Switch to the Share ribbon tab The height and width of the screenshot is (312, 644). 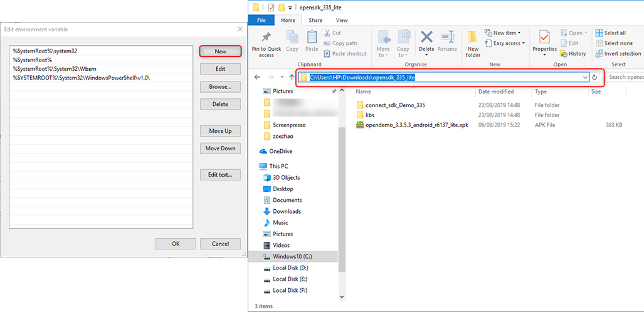(315, 20)
